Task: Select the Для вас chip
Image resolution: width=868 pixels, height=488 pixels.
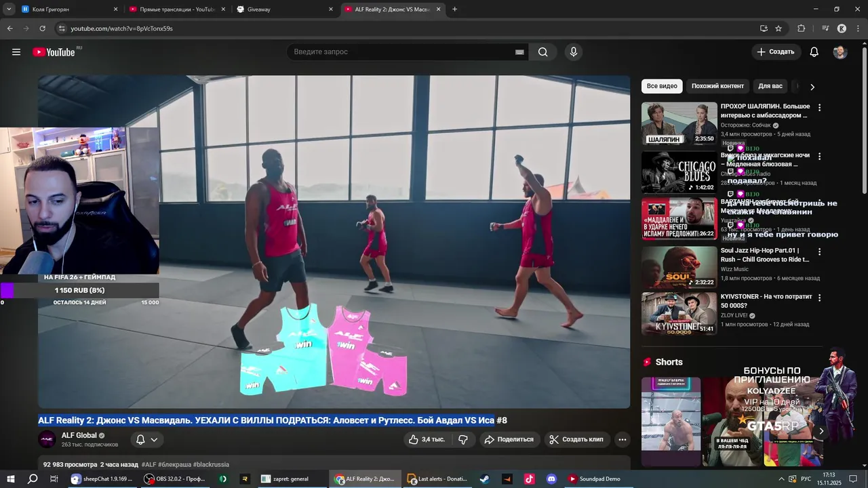Action: pos(770,86)
